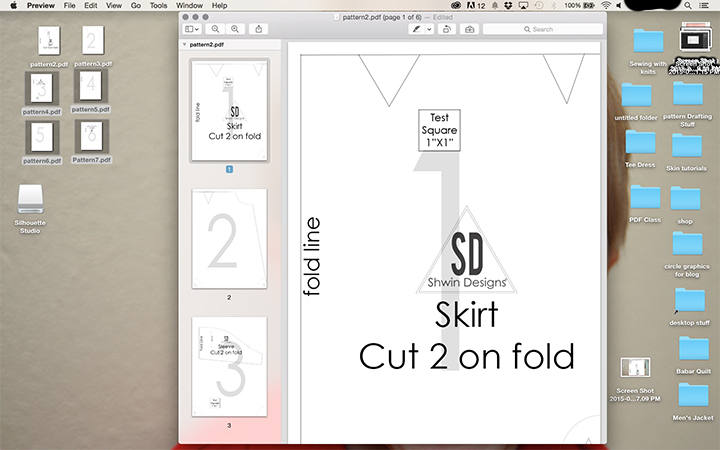Click the zoom in magnifier button

click(235, 29)
